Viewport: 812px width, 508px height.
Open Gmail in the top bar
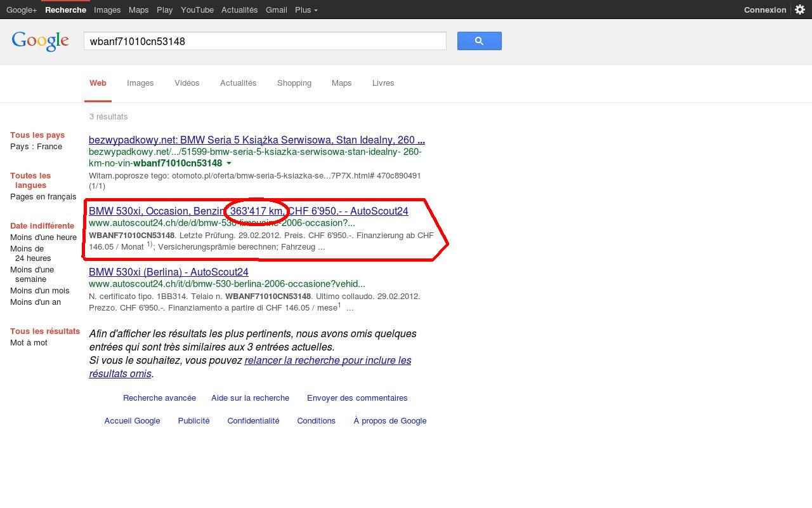(277, 10)
